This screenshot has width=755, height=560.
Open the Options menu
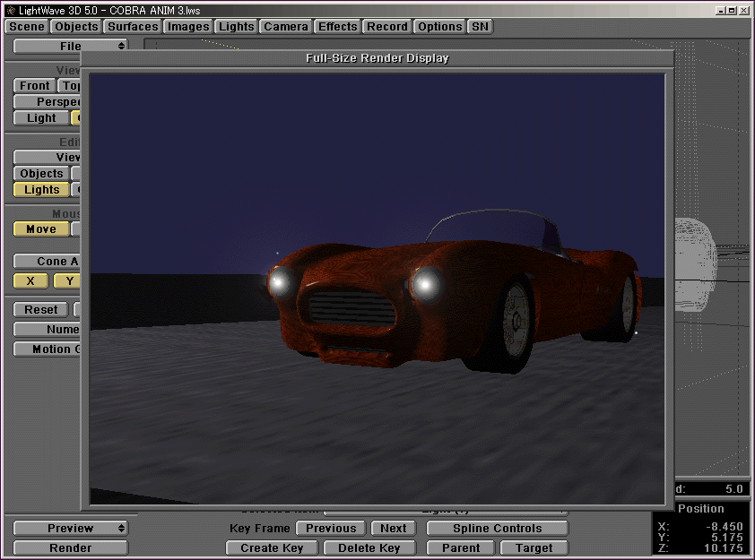point(438,26)
